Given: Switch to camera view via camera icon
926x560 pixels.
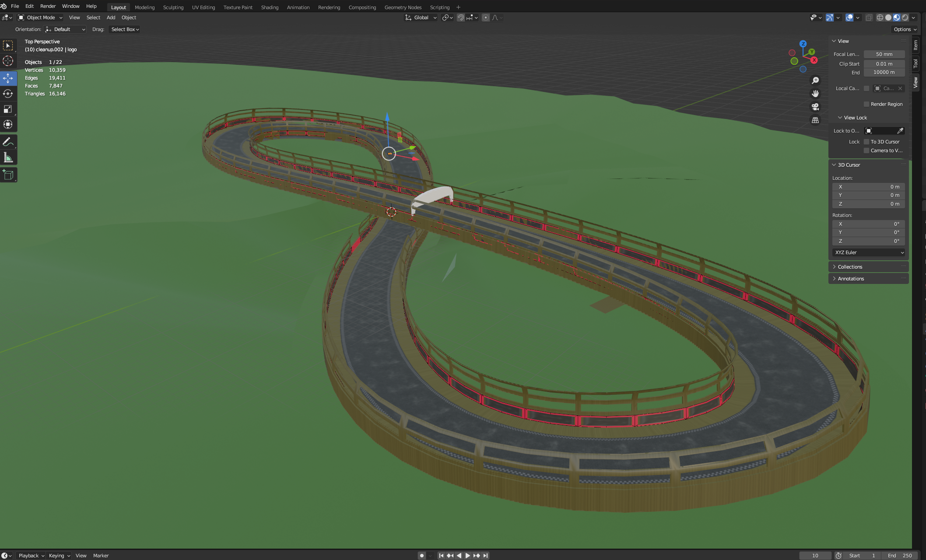Looking at the screenshot, I should click(x=815, y=106).
